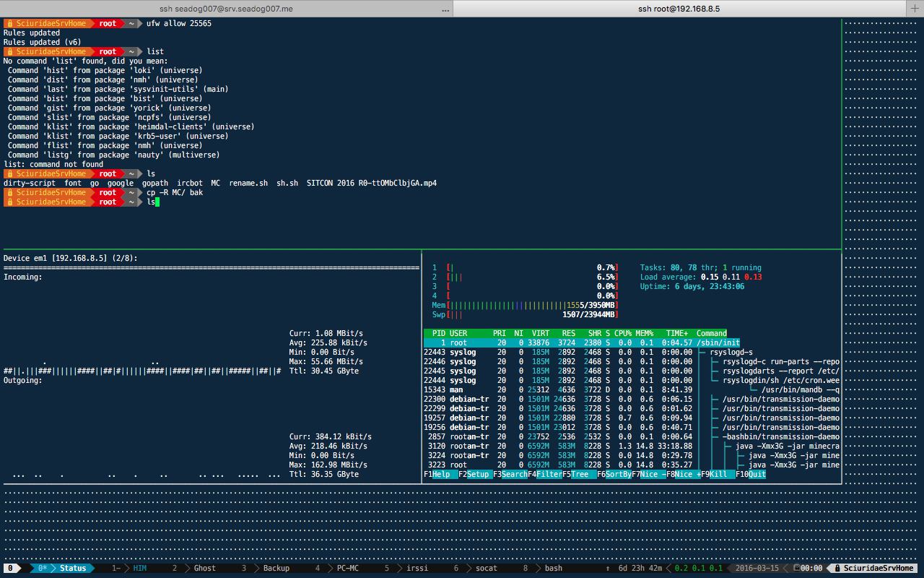The height and width of the screenshot is (578, 924).
Task: Click the rsyslogd-s tree branch
Action: tap(731, 353)
